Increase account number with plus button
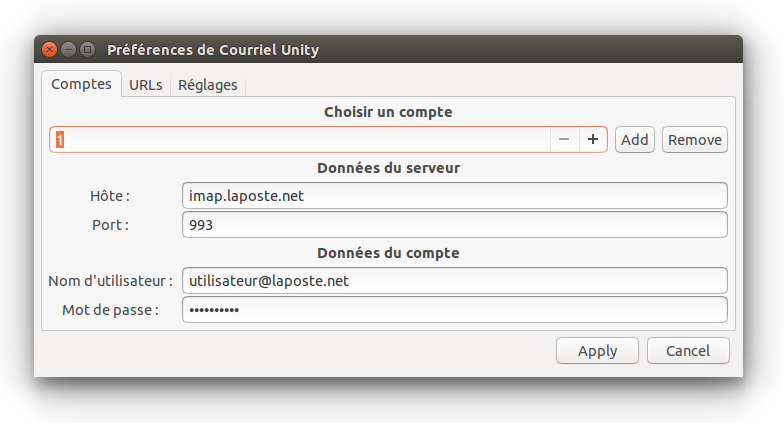This screenshot has width=784, height=423. (593, 140)
